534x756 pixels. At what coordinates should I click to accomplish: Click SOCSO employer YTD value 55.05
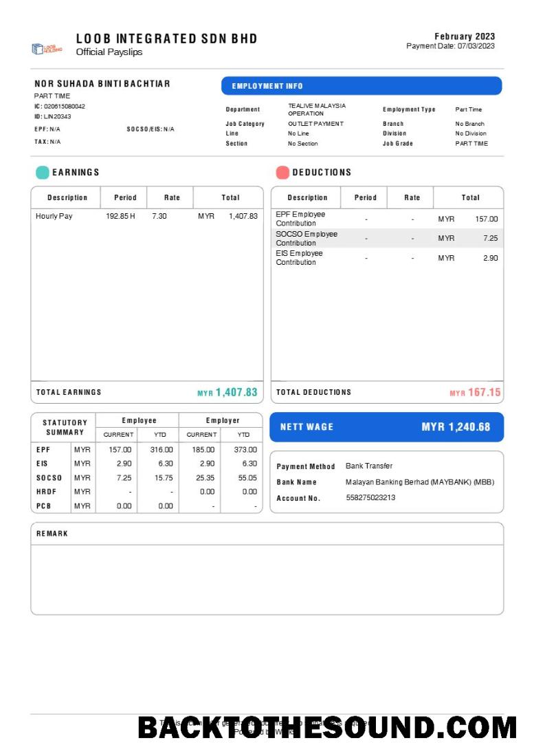pos(247,478)
